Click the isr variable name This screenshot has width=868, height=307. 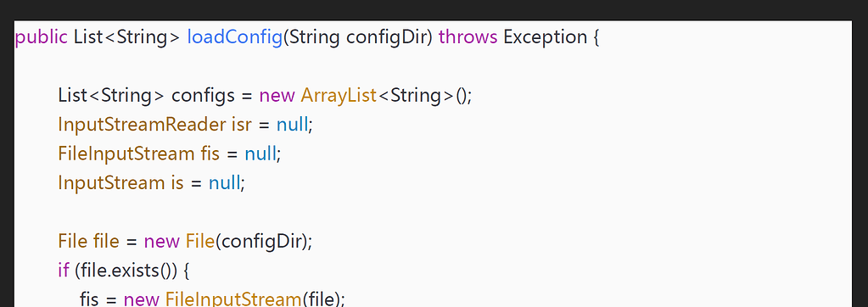pos(241,125)
